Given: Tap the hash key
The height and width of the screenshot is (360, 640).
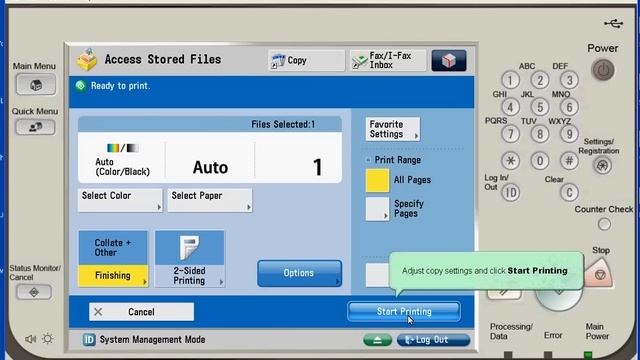Looking at the screenshot, I should [x=569, y=161].
